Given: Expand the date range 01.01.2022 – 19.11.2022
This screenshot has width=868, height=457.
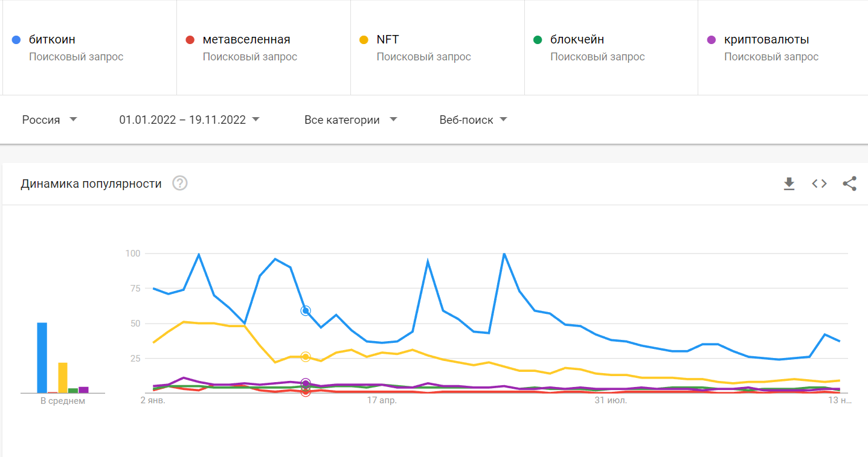Looking at the screenshot, I should point(189,120).
